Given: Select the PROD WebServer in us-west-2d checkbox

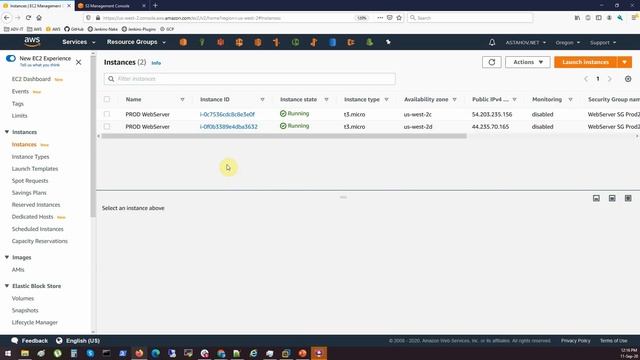Looking at the screenshot, I should click(x=107, y=127).
